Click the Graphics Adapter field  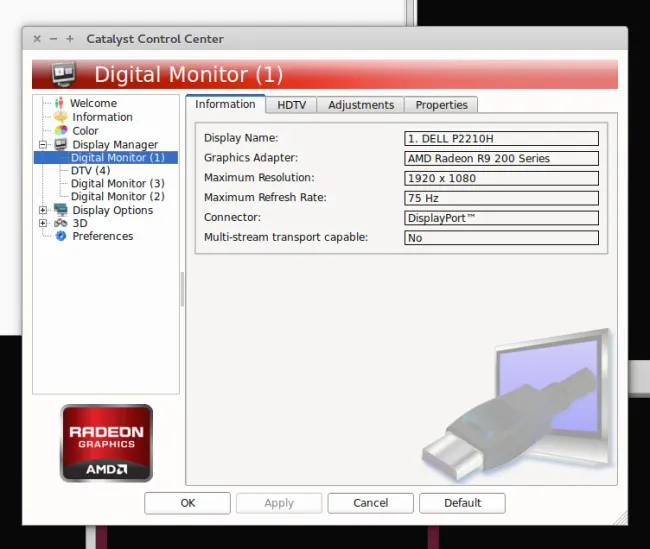pos(501,158)
